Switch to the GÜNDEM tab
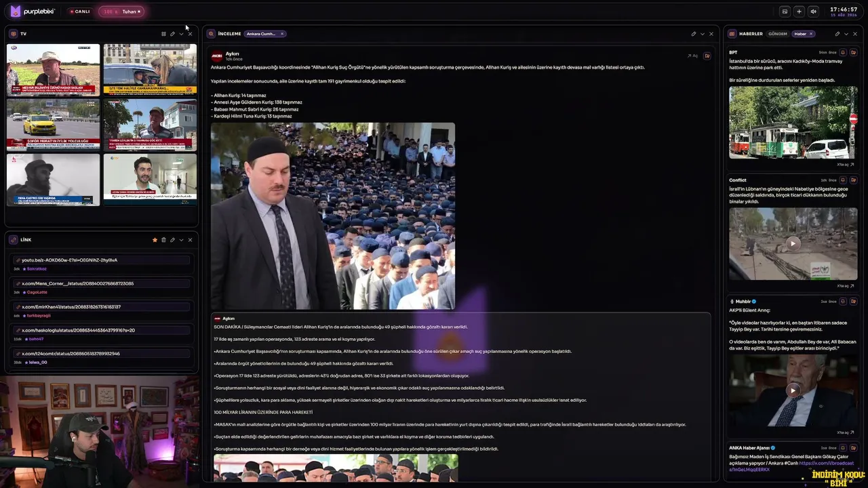868x488 pixels. click(x=778, y=34)
